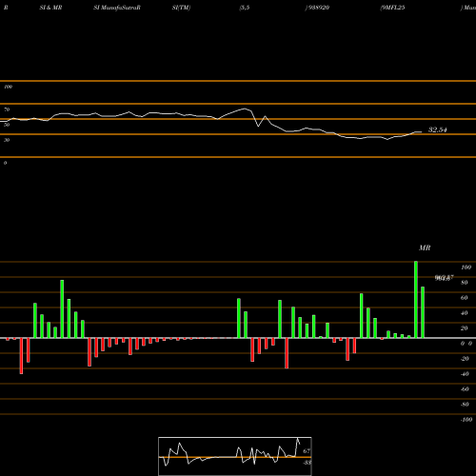
Task: Click the '67' label in mini chart
Action: pos(307,451)
